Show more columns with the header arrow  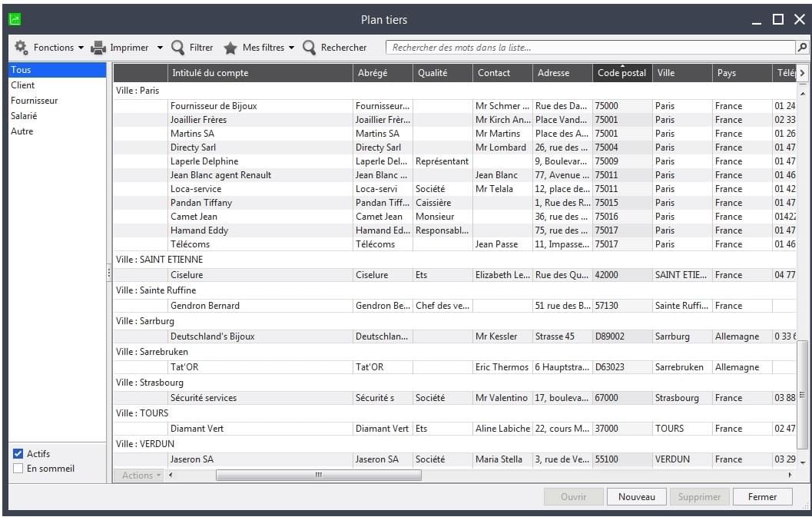tap(802, 73)
